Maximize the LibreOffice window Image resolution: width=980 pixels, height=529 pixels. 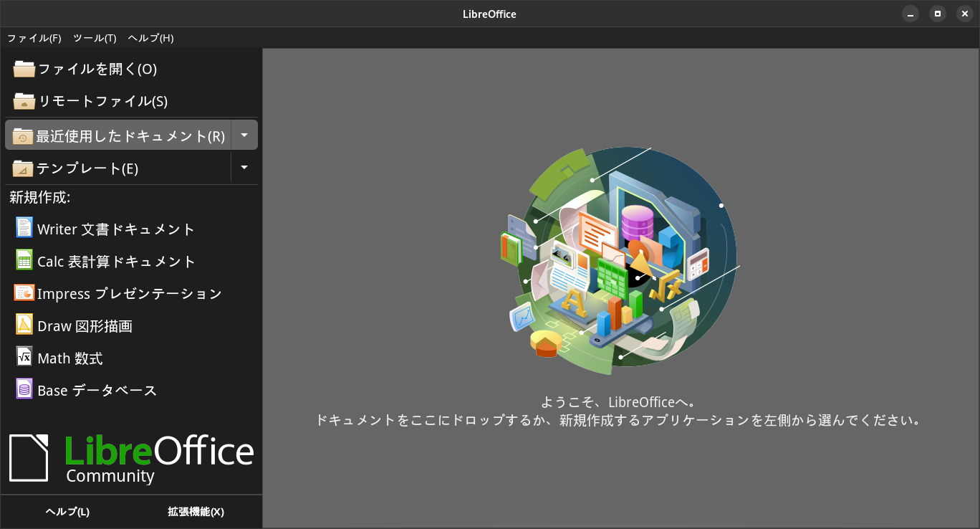coord(938,14)
